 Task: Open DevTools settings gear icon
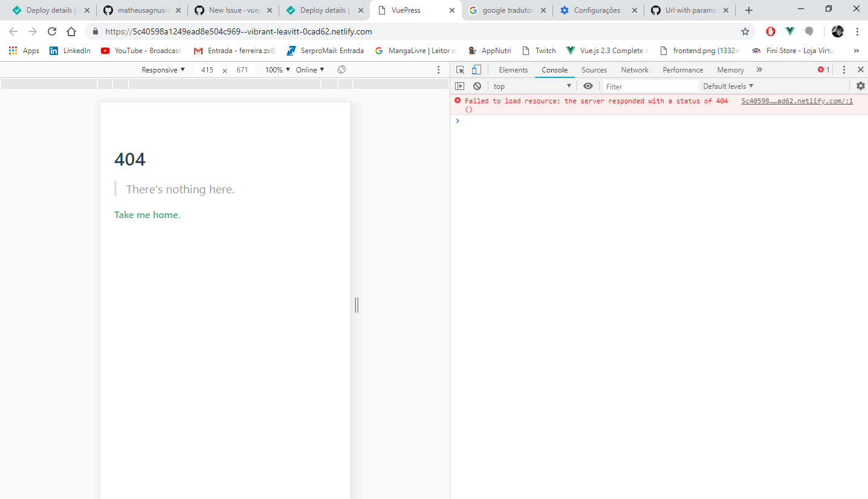tap(861, 86)
